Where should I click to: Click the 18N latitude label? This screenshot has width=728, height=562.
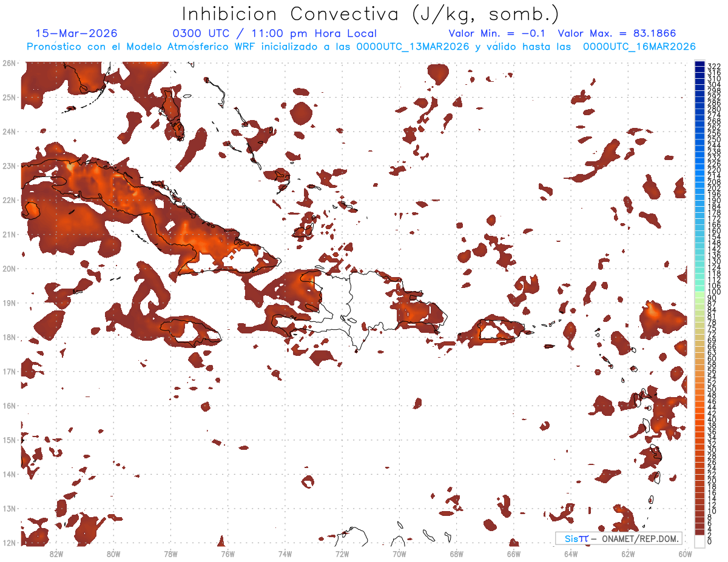[8, 337]
